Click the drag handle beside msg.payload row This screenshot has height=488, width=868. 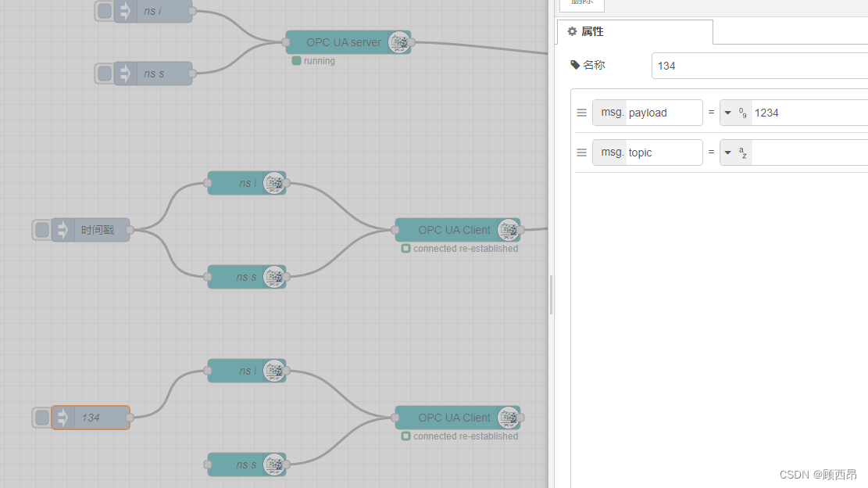tap(581, 112)
